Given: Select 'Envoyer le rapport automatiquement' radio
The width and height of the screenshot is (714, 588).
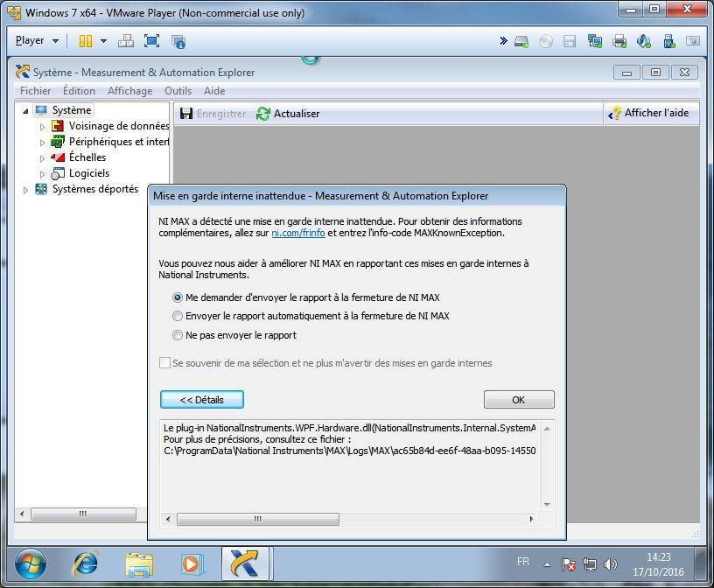Looking at the screenshot, I should (x=178, y=316).
